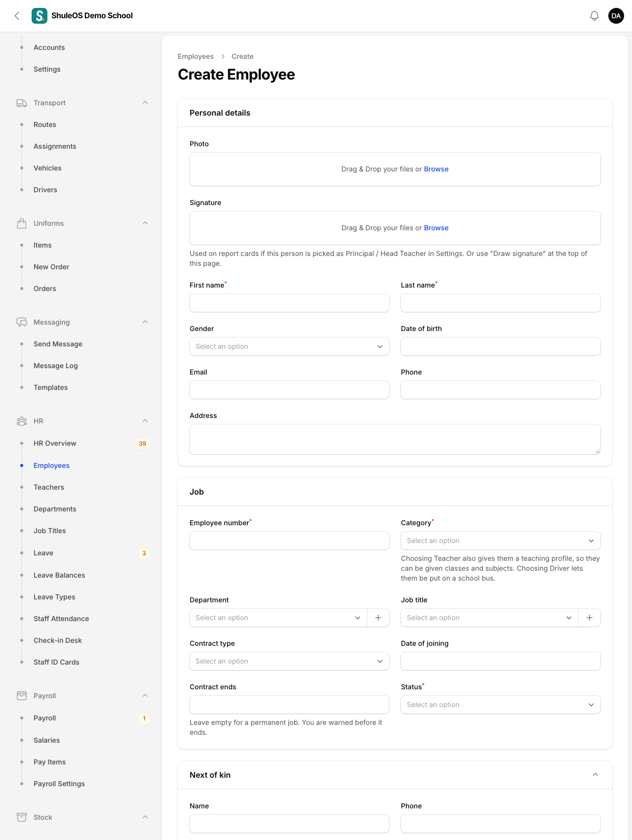Viewport: 632px width, 840px height.
Task: Collapse the Payroll sidebar group
Action: pyautogui.click(x=145, y=696)
